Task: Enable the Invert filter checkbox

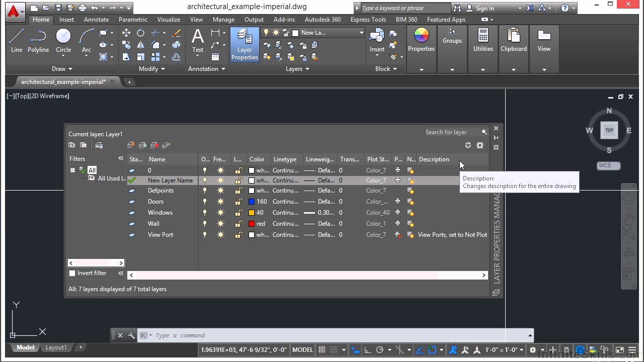Action: [x=72, y=273]
